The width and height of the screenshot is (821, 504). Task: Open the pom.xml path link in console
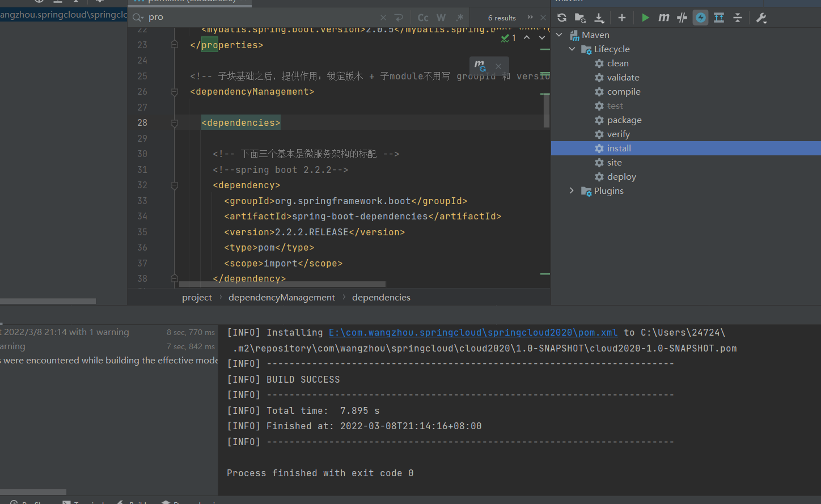[473, 333]
